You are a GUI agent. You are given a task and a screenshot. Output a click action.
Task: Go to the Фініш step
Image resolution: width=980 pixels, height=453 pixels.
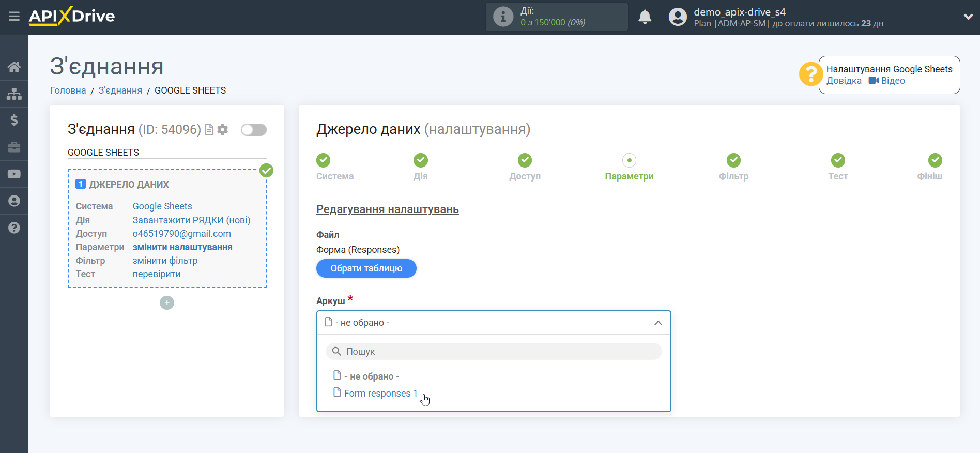pos(935,160)
